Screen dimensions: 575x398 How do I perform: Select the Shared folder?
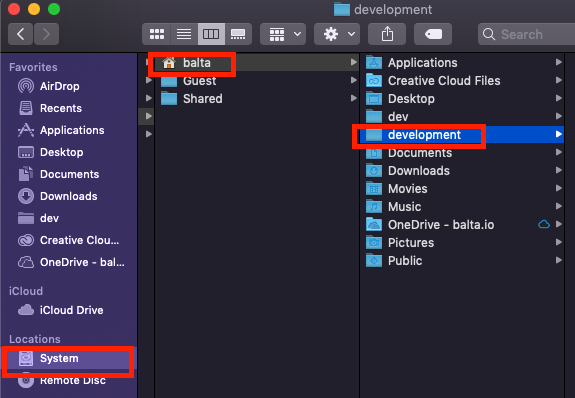(x=257, y=98)
